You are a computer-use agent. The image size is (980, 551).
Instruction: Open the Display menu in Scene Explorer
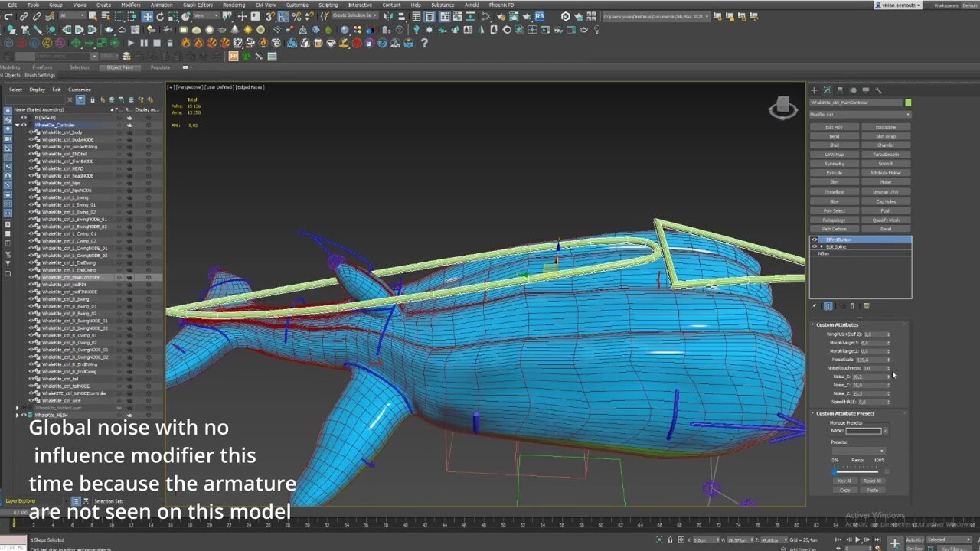38,90
